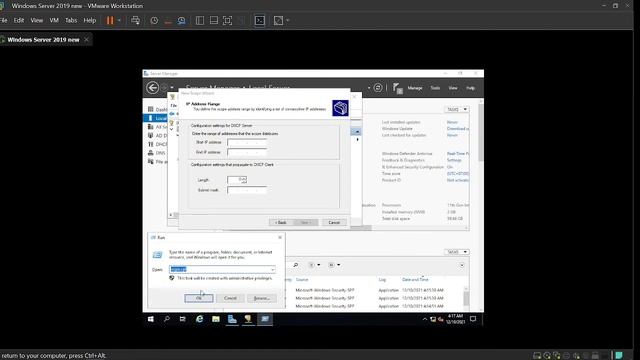Launch Internet Explorer from the taskbar
This screenshot has height=360, width=640.
pos(199,319)
